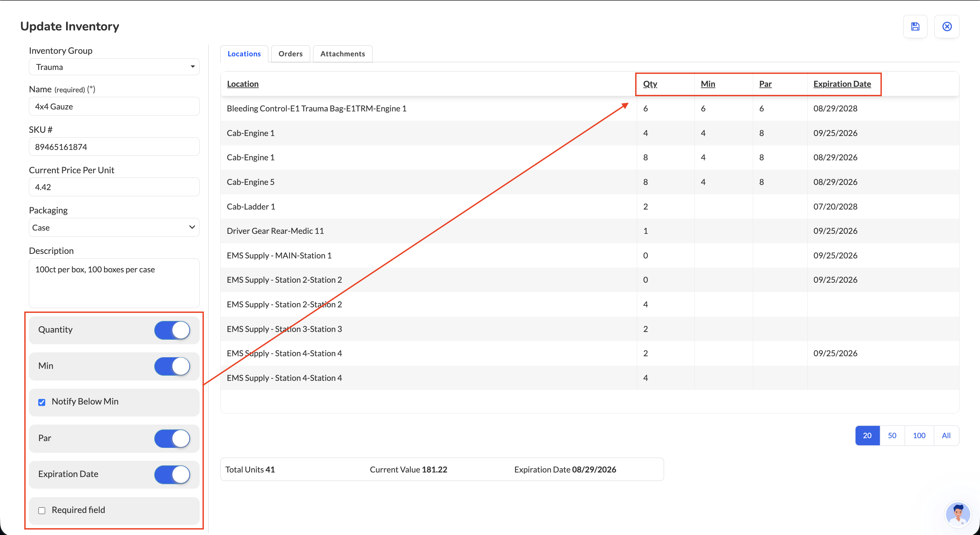980x535 pixels.
Task: Click the Name input field
Action: pyautogui.click(x=114, y=107)
